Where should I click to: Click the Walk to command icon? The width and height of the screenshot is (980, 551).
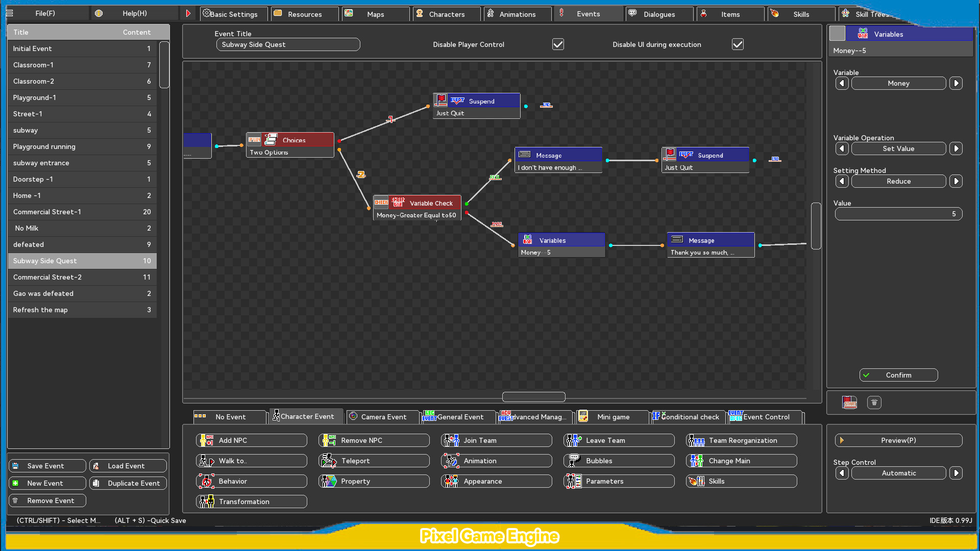tap(206, 461)
